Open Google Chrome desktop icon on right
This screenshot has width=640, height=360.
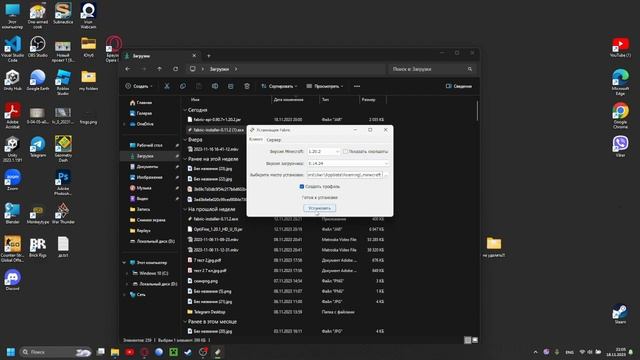click(x=620, y=116)
